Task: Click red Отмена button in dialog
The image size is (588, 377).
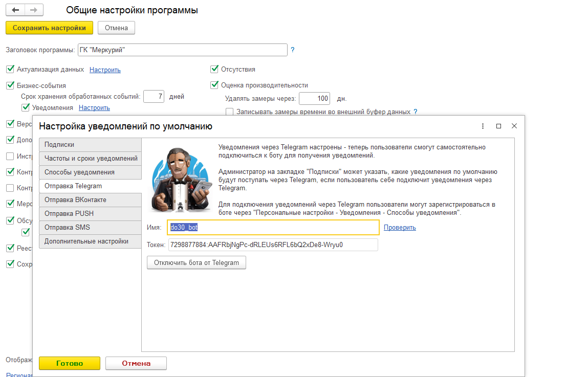Action: click(136, 363)
